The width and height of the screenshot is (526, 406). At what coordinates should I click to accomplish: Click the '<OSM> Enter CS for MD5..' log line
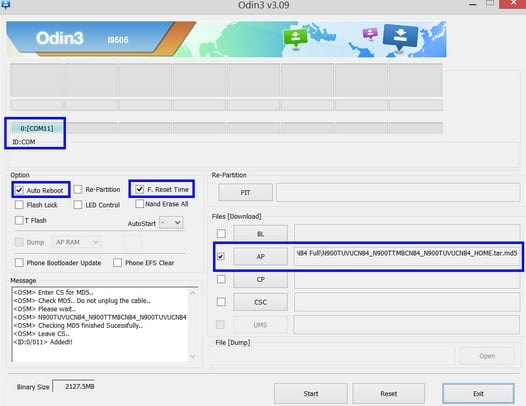53,292
